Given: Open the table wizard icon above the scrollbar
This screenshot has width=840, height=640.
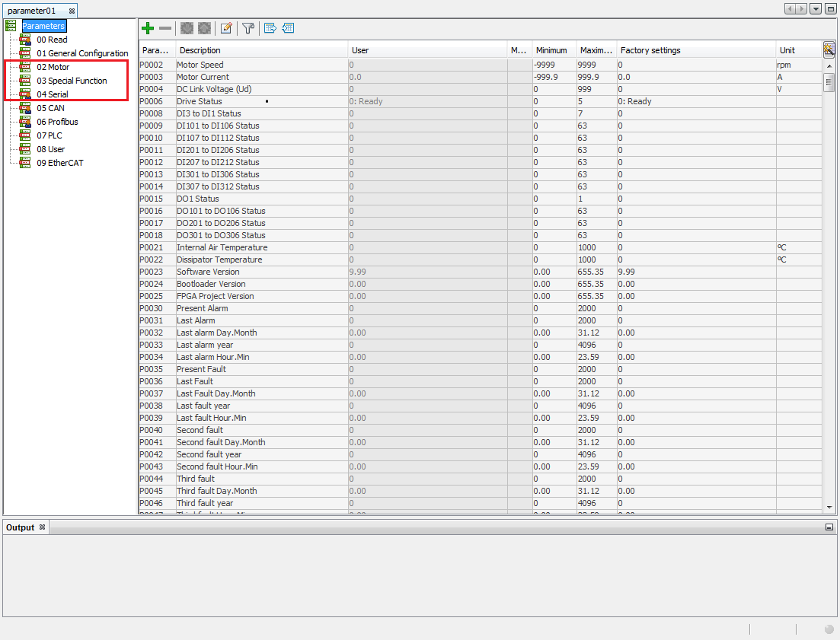Looking at the screenshot, I should pos(829,49).
